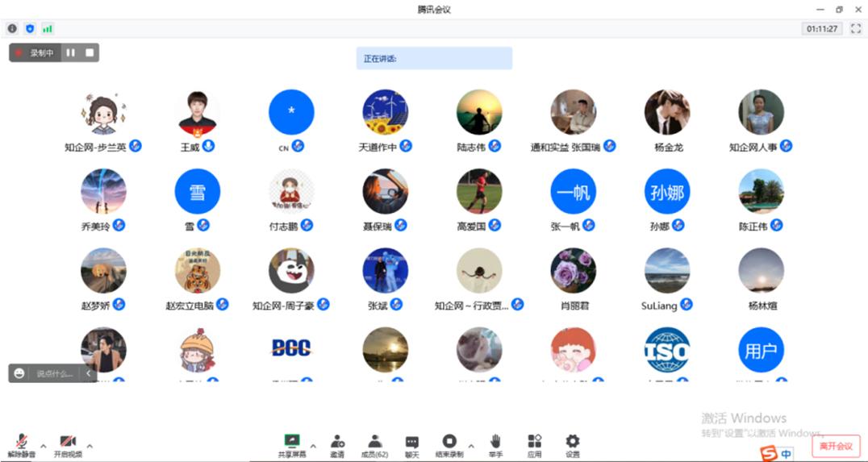
Task: Open the 应用 apps menu
Action: 534,446
